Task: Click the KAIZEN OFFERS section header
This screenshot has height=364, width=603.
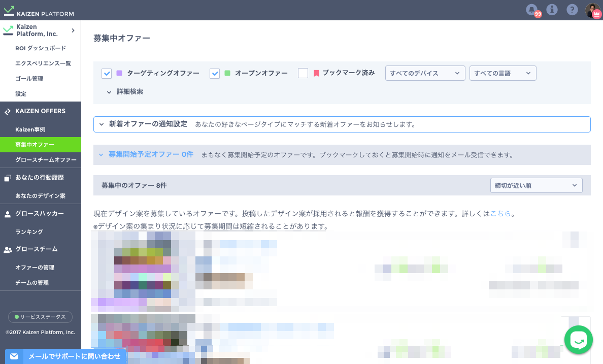Action: [x=41, y=111]
